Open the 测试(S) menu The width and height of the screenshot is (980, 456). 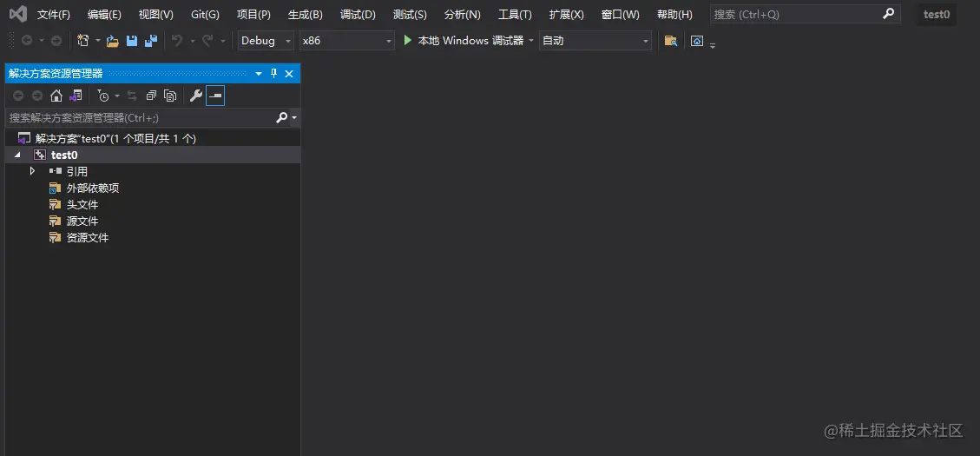tap(410, 15)
